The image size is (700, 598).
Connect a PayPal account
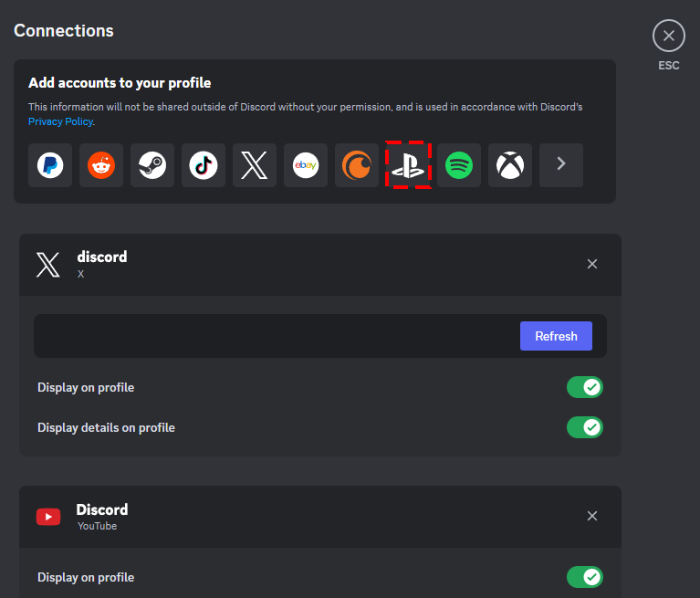(x=50, y=165)
